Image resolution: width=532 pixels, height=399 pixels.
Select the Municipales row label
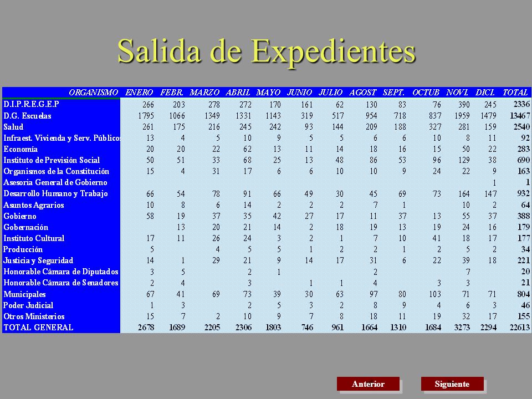click(x=24, y=294)
